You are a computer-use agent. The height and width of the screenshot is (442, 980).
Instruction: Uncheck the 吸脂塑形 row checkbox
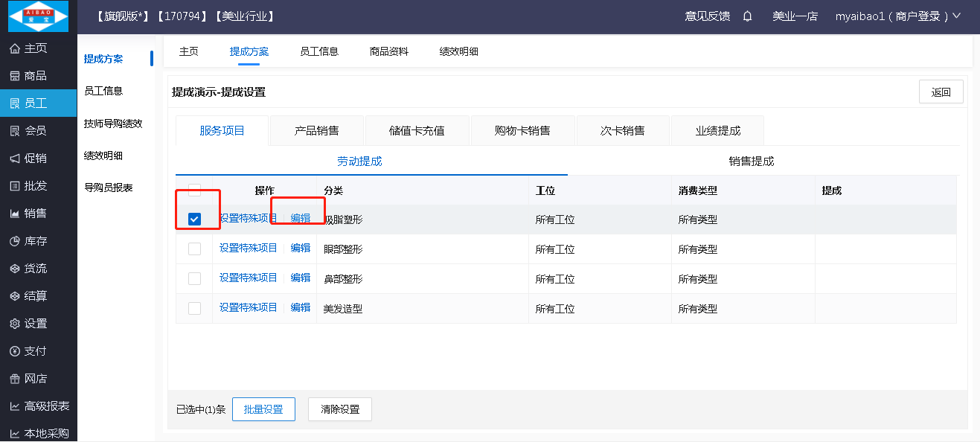click(x=194, y=219)
